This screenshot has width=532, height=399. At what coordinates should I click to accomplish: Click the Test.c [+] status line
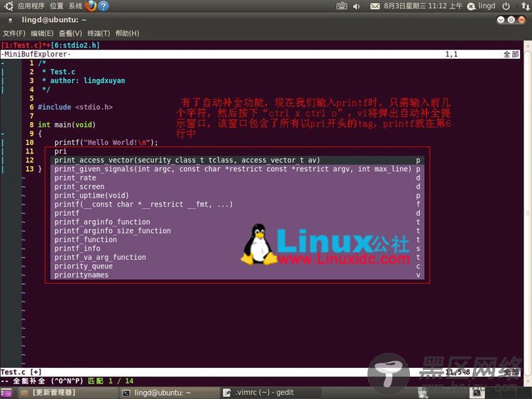[x=260, y=372]
